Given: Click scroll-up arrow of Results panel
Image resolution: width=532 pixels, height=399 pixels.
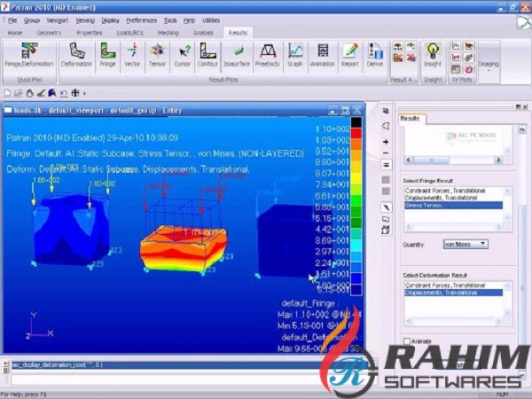Looking at the screenshot, I should pos(522,129).
